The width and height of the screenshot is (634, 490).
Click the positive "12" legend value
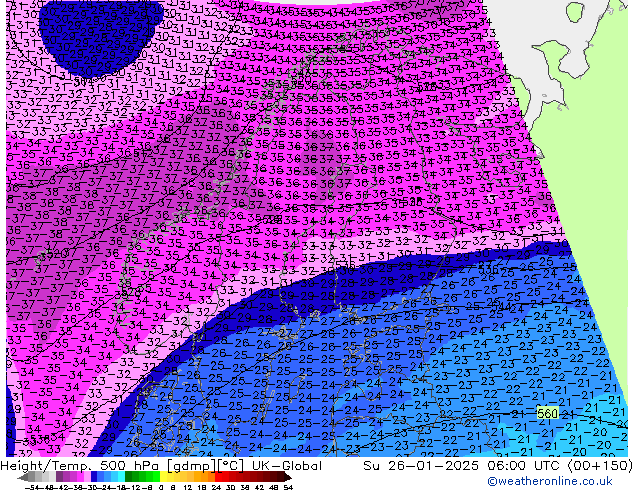[188, 488]
